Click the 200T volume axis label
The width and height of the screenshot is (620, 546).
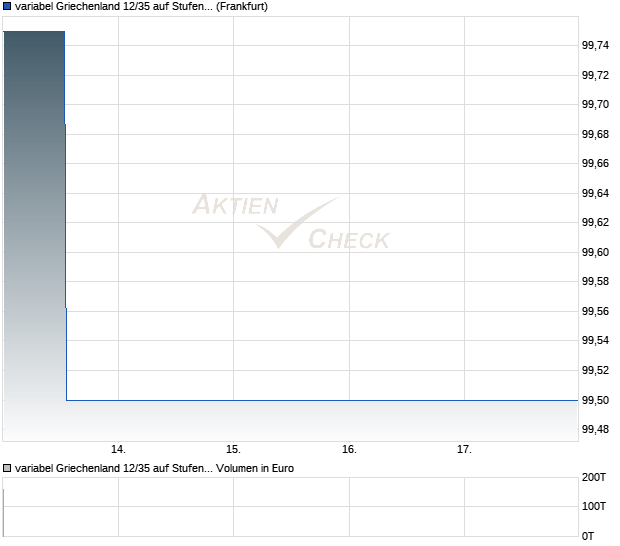tap(595, 478)
